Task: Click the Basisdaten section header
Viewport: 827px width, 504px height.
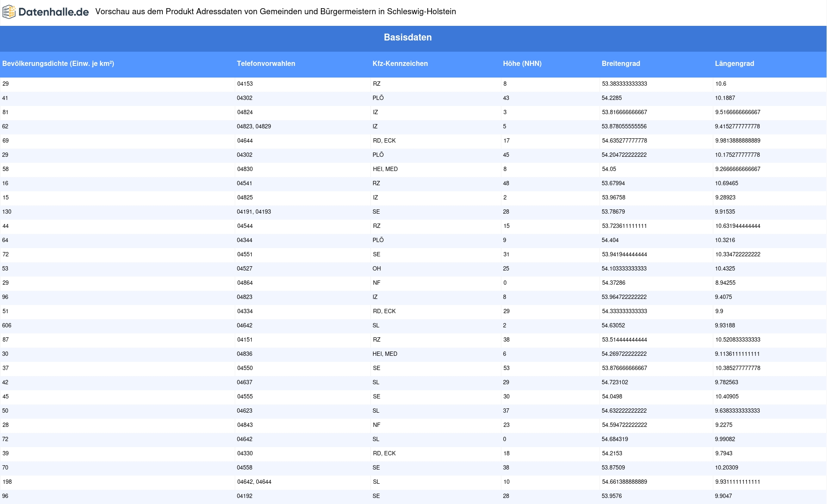Action: coord(407,37)
